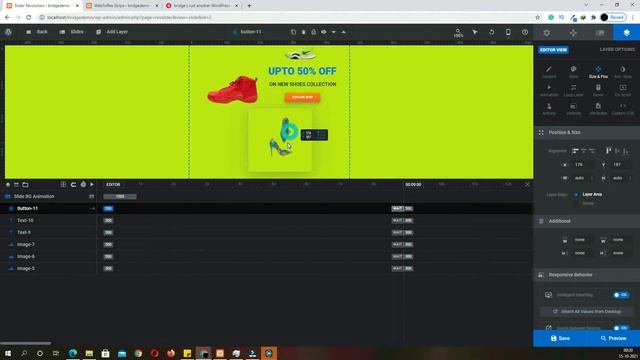
Task: Play the timeline animation
Action: pyautogui.click(x=92, y=184)
